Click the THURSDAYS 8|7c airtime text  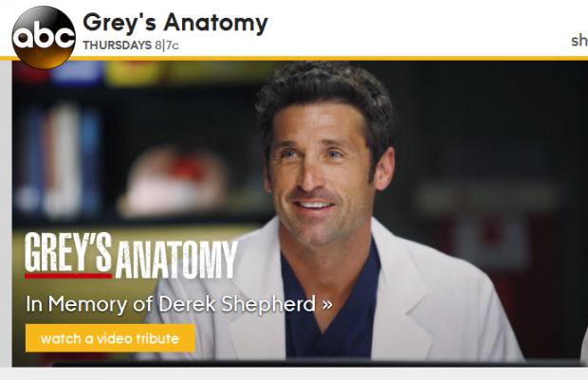point(131,45)
